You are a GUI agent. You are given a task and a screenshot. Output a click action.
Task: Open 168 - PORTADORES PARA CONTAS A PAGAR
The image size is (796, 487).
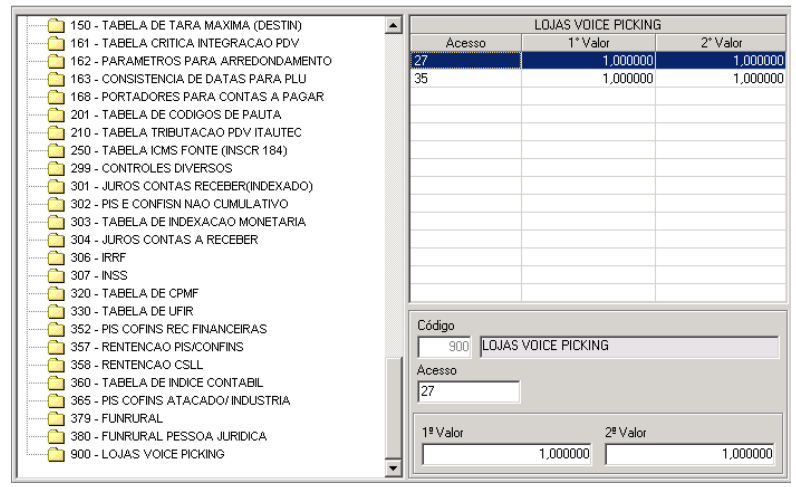pyautogui.click(x=197, y=97)
